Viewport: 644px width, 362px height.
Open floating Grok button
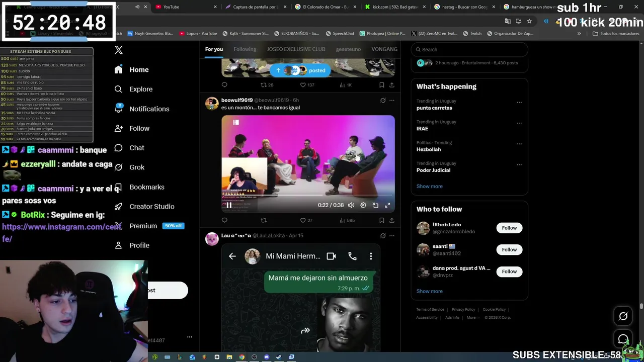(623, 316)
